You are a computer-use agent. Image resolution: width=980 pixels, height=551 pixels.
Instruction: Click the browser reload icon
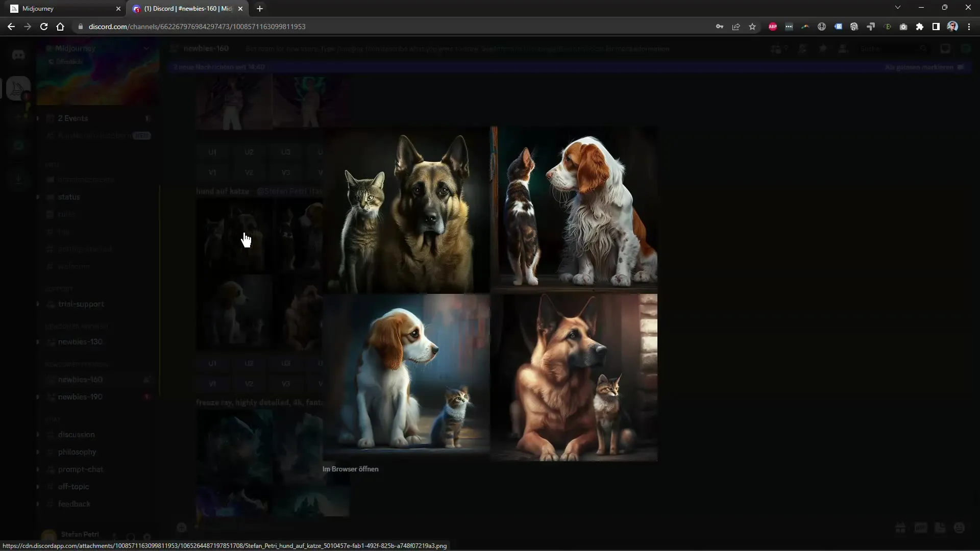(43, 26)
